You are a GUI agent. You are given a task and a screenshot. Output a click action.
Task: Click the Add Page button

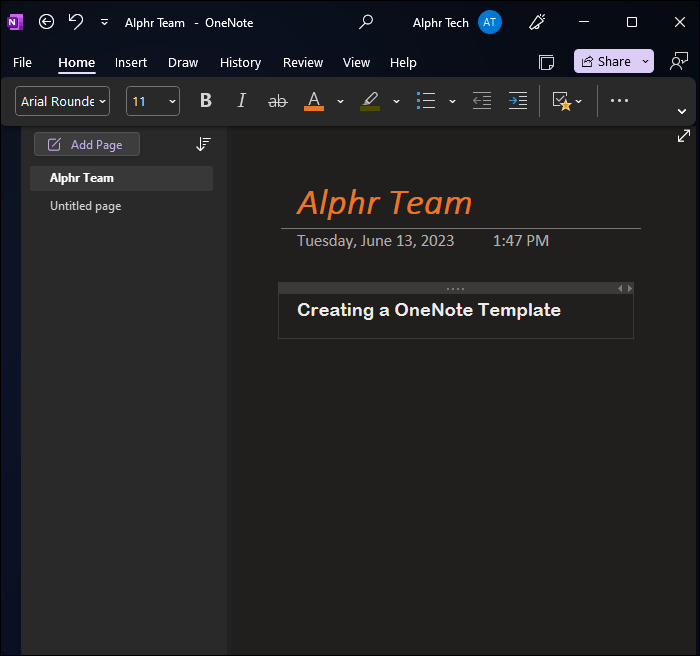(87, 145)
